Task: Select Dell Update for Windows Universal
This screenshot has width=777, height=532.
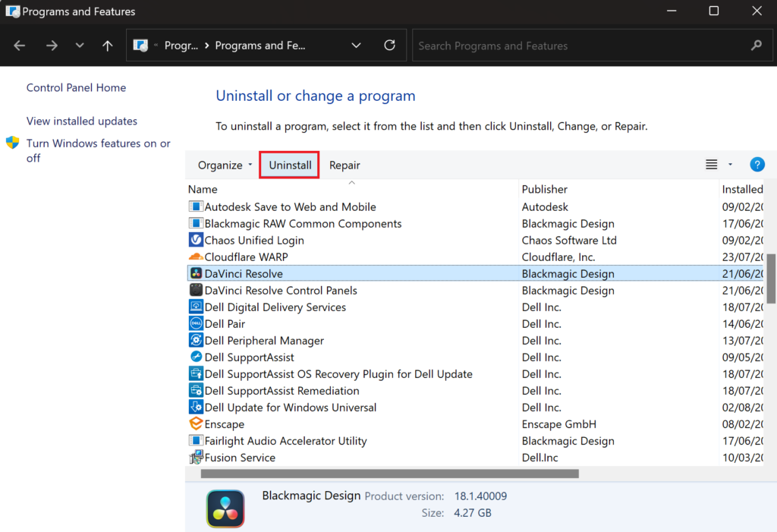Action: coord(291,408)
